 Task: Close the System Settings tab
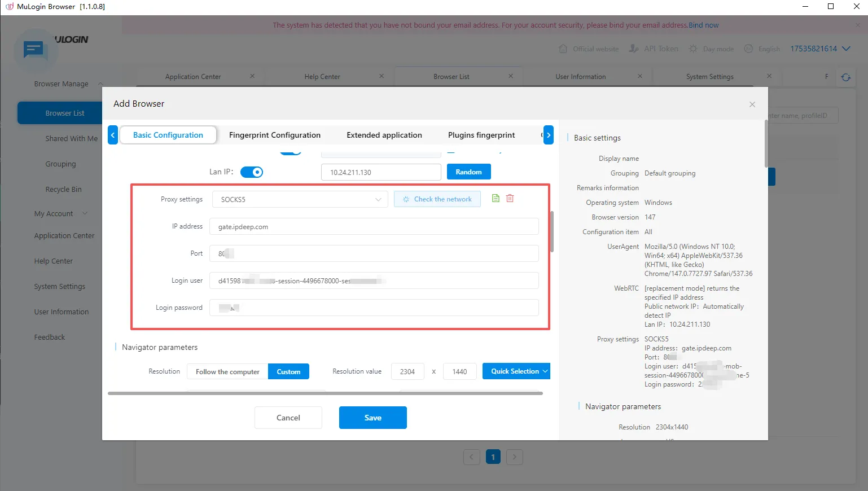pyautogui.click(x=769, y=76)
